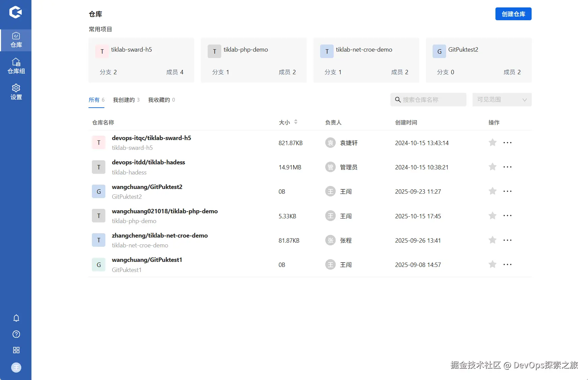This screenshot has height=380, width=588.
Task: Click the T avatar of wangchuang021018/tiklab-php-demo row
Action: 99,216
